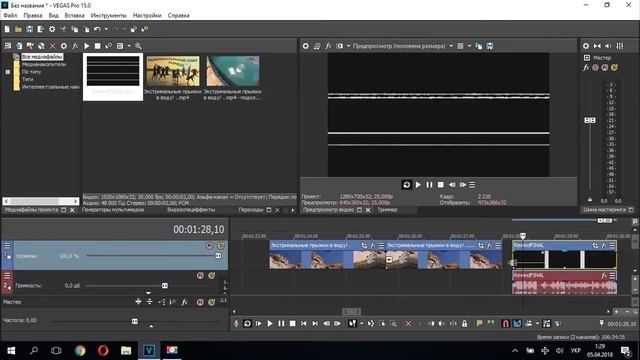Viewport: 640px width, 360px height.
Task: Save preview snapshot to file icon
Action: (490, 46)
